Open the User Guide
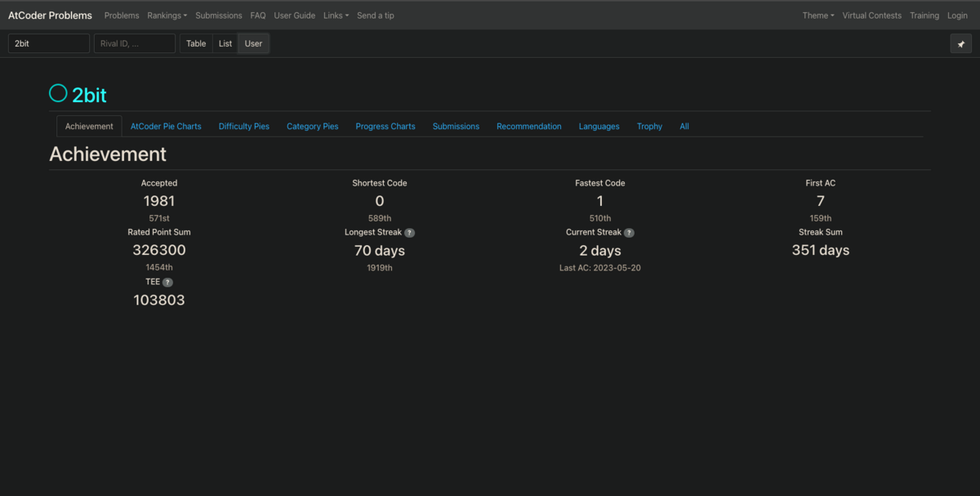 point(295,16)
